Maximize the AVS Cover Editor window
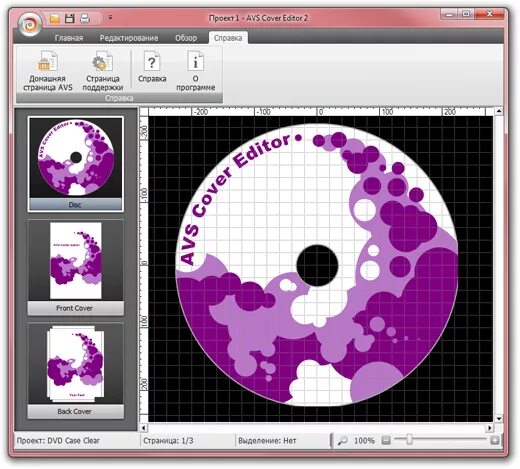This screenshot has height=469, width=520. coord(466,14)
